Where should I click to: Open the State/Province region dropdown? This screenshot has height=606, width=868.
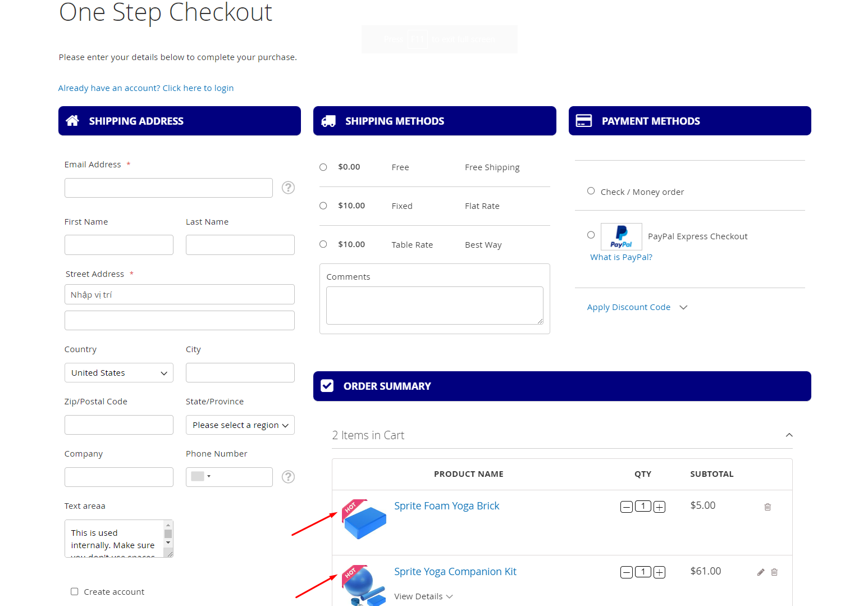(x=240, y=425)
